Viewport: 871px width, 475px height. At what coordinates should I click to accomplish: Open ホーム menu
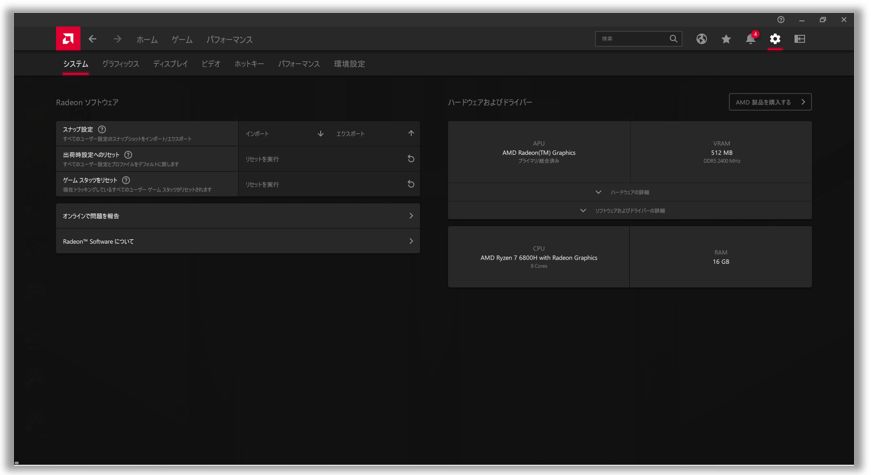tap(147, 39)
